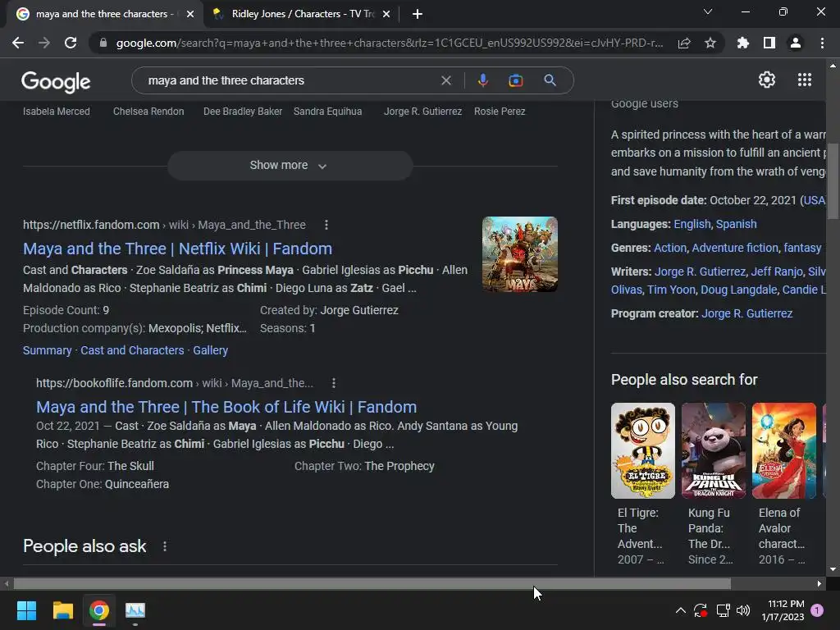Expand the cast list with Show more

(290, 166)
